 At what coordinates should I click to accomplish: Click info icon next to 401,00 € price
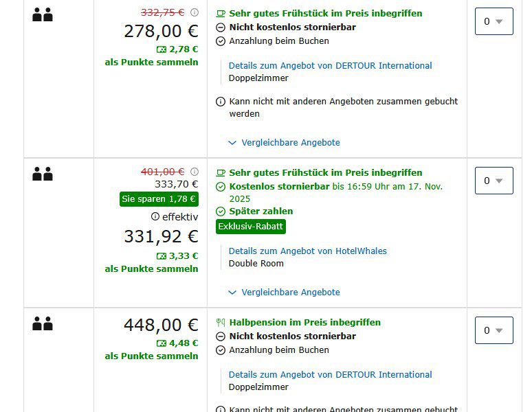pos(194,172)
